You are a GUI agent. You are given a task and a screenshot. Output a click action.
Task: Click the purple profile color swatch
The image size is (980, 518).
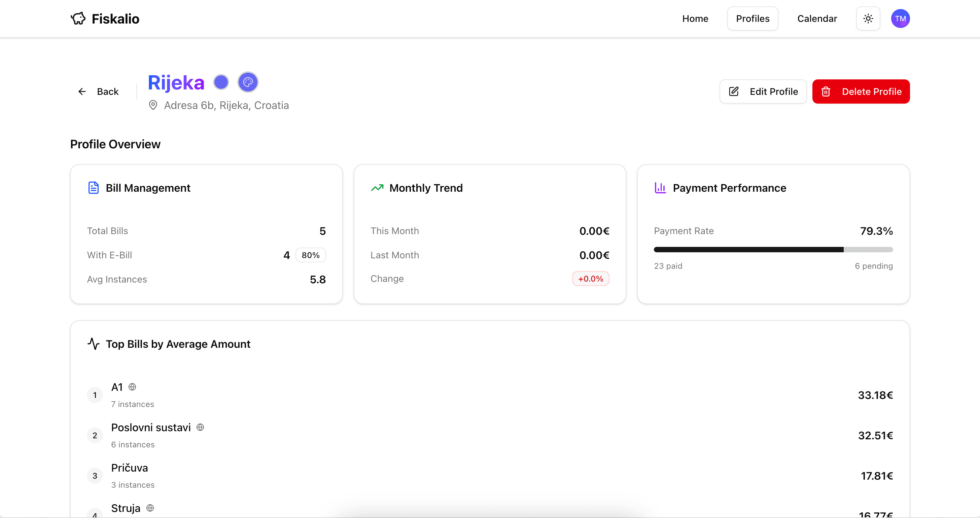(x=221, y=82)
